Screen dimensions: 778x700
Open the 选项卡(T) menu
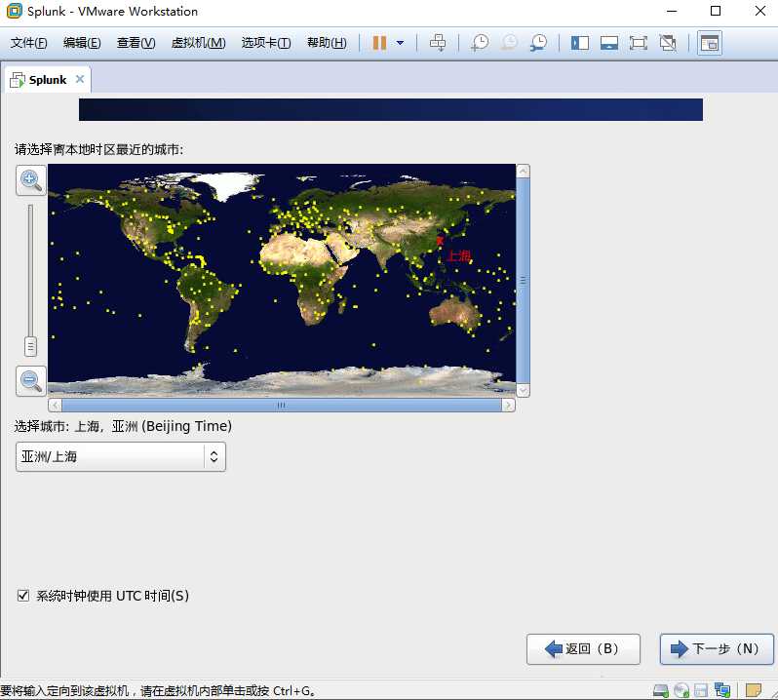pyautogui.click(x=266, y=43)
